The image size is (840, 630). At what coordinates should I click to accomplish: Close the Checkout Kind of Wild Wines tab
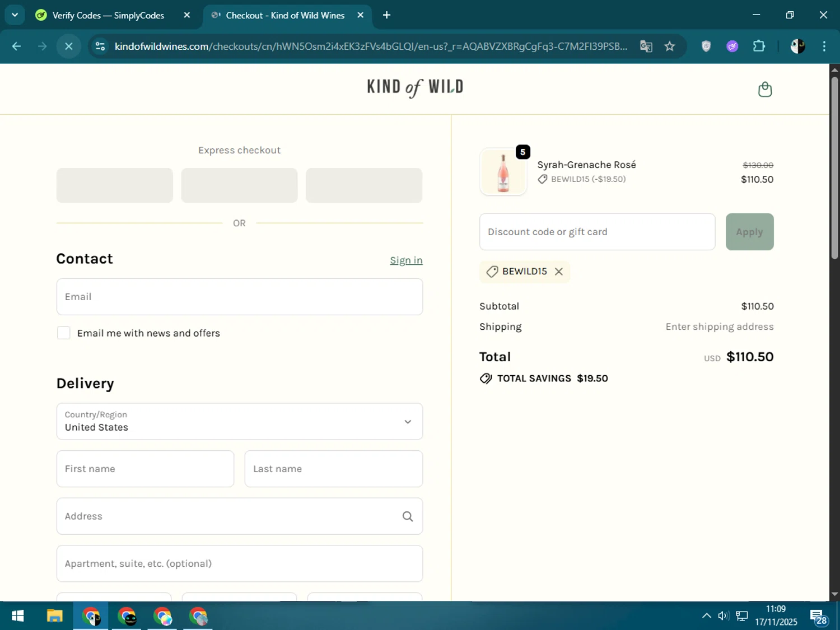coord(361,15)
